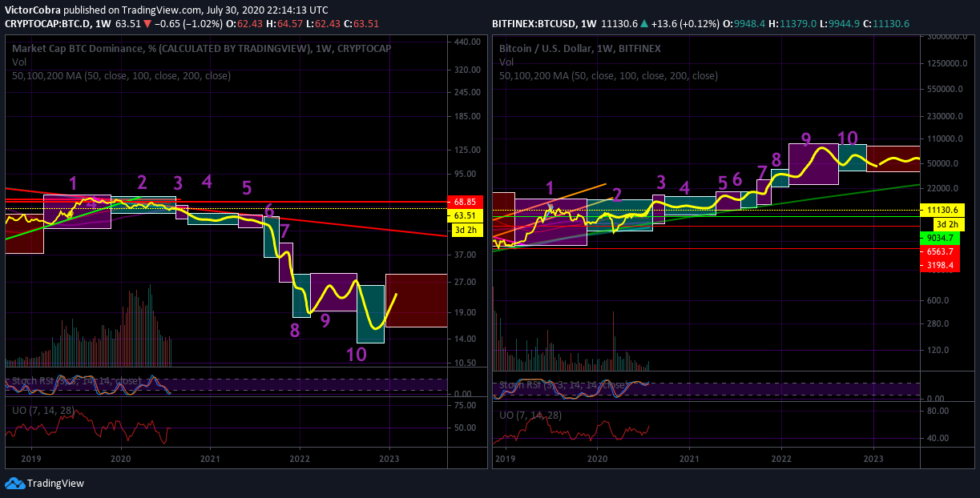Image resolution: width=980 pixels, height=498 pixels.
Task: Click 2023 on dominance chart time axis
Action: [389, 459]
